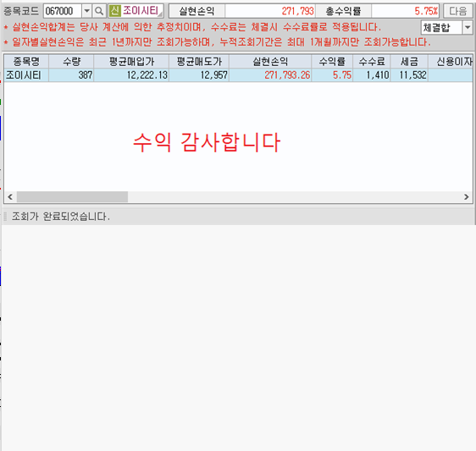The height and width of the screenshot is (451, 476).
Task: Click the 수수료 column header
Action: pos(372,62)
